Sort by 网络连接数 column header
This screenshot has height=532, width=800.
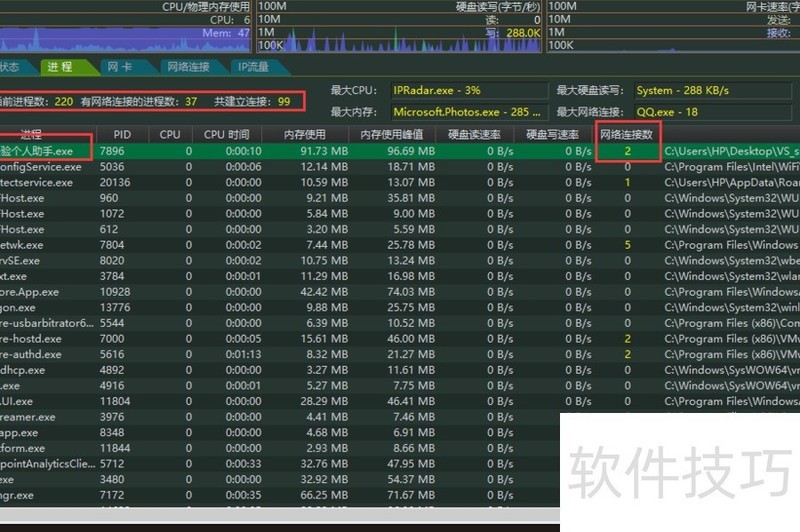pyautogui.click(x=627, y=135)
